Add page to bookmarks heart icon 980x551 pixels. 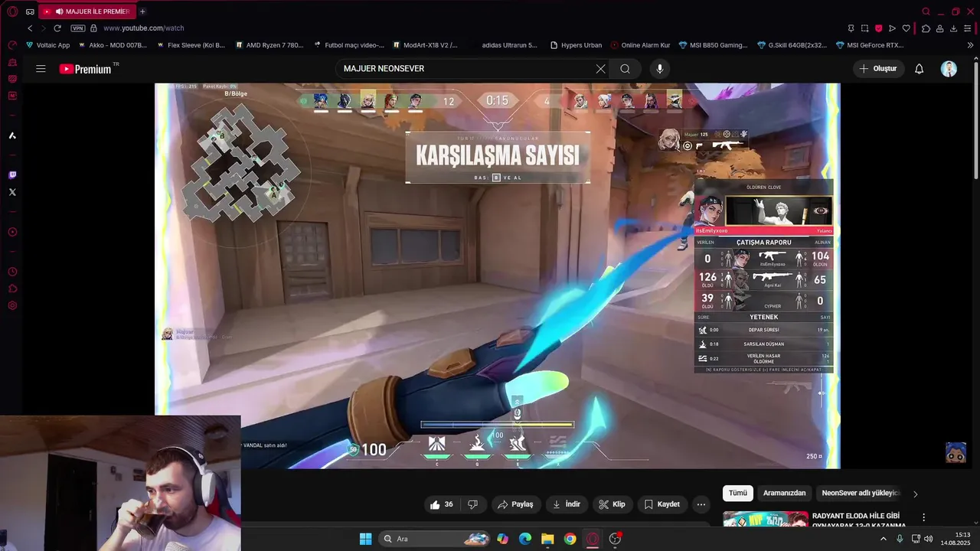coord(906,28)
